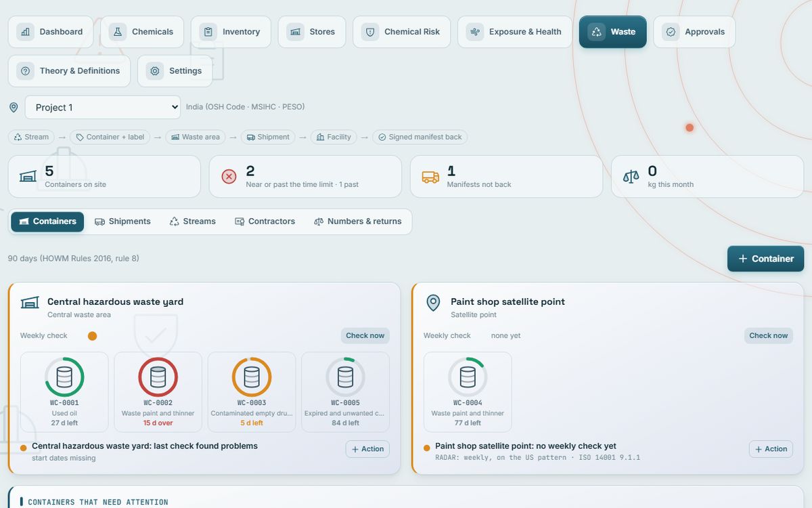Click the Stream step chip
Viewport: 812px width, 508px height.
[31, 137]
